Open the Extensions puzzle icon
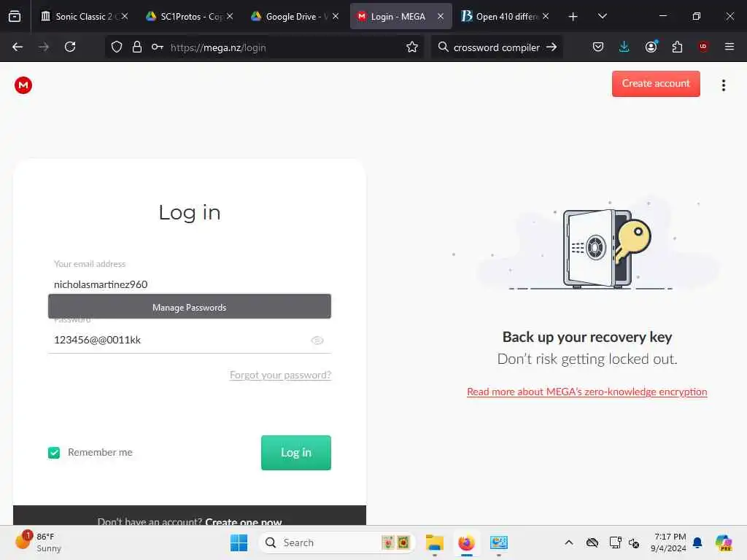747x560 pixels. point(677,47)
